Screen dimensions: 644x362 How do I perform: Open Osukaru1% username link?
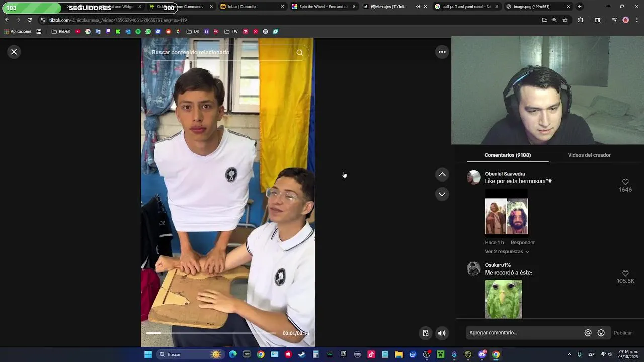point(498,265)
